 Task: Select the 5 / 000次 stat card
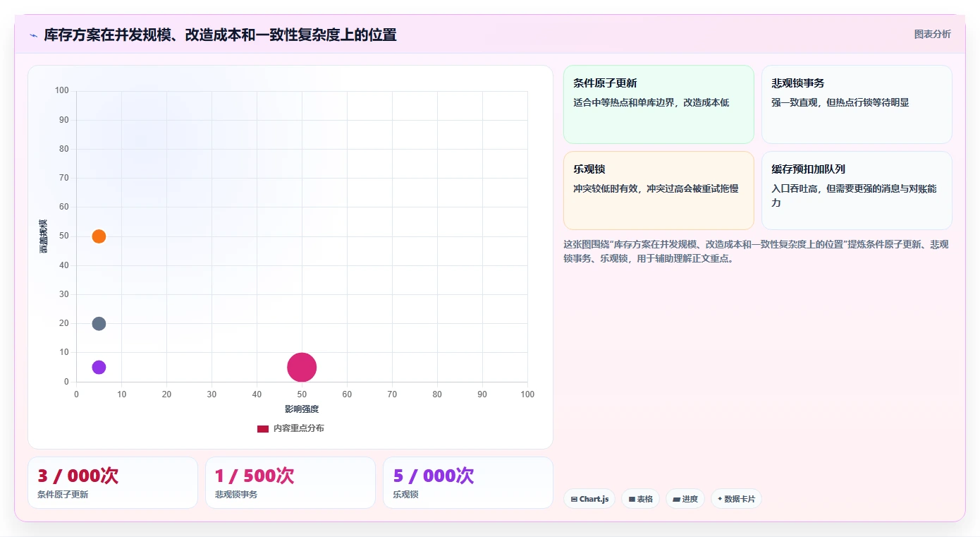pyautogui.click(x=468, y=483)
